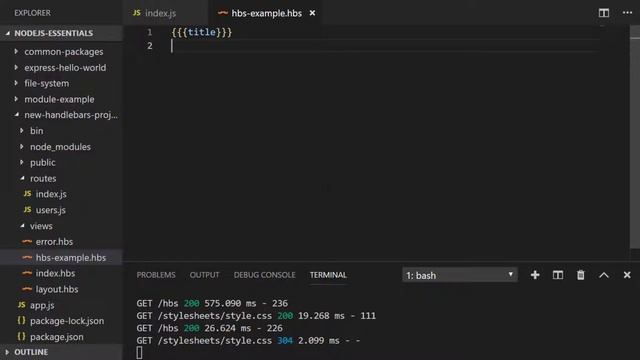Viewport: 640px width, 360px height.
Task: Click the EXPLORER panel title
Action: (32, 13)
